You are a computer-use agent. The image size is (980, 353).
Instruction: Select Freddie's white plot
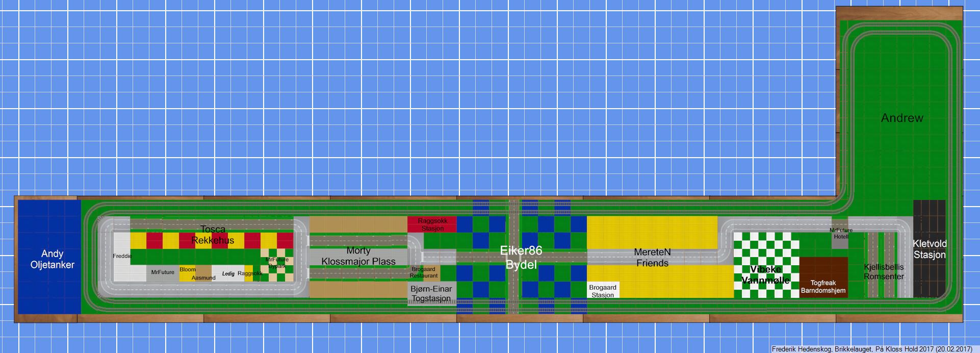point(122,257)
